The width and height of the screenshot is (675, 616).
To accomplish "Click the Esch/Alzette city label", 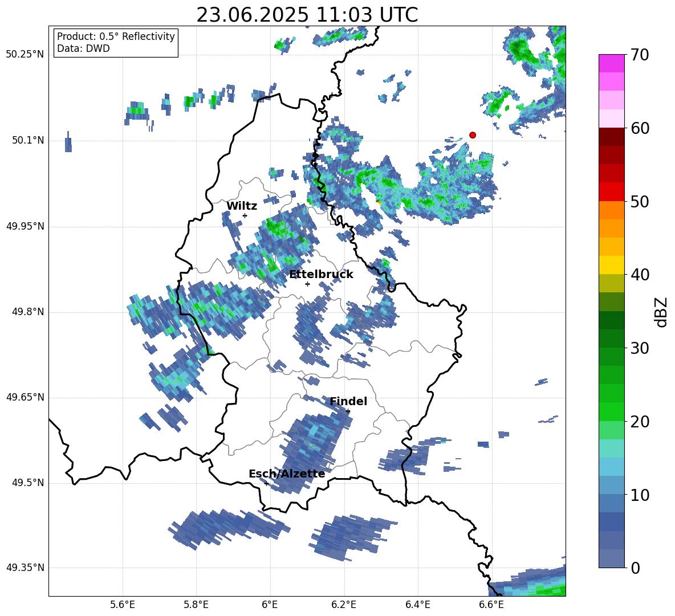I will point(287,474).
